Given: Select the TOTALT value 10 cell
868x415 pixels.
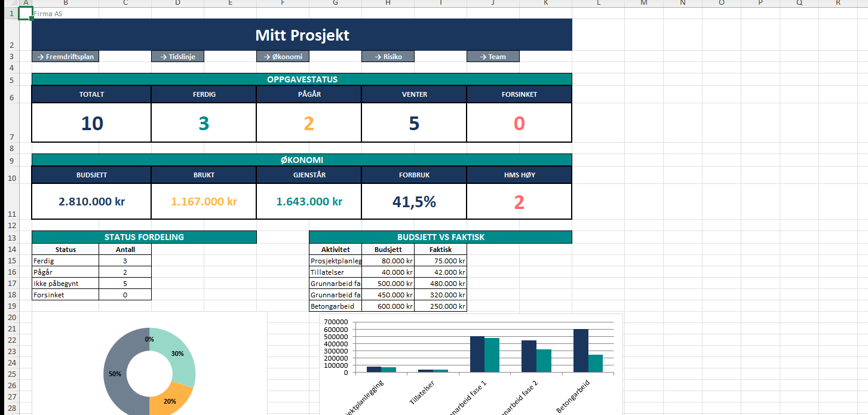Looking at the screenshot, I should 91,123.
